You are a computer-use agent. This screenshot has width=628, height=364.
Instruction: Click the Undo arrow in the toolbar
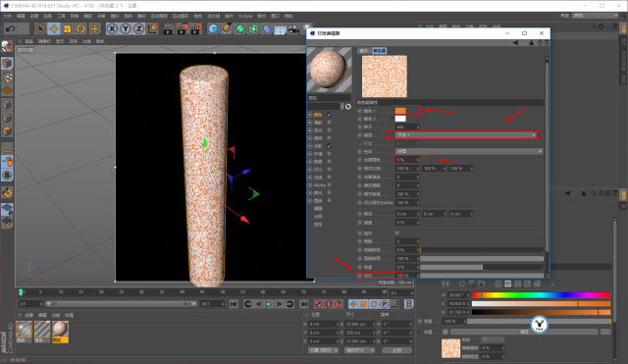click(11, 28)
